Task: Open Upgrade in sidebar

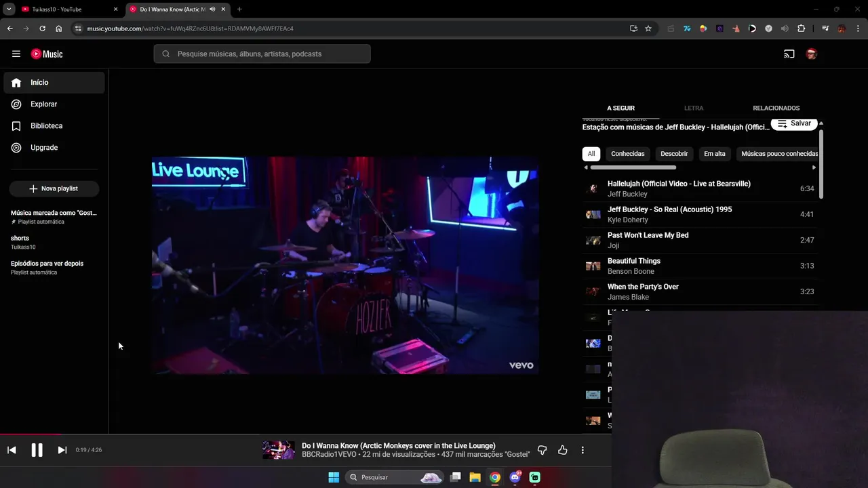Action: tap(54, 148)
